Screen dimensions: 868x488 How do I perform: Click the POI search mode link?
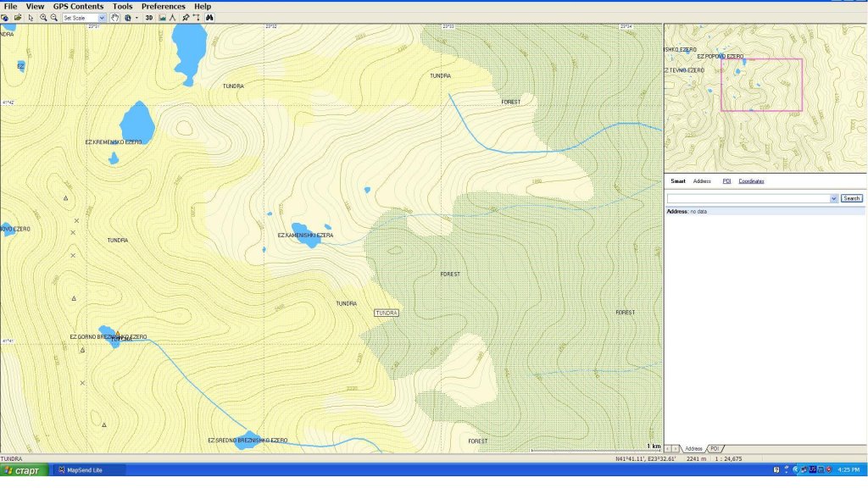tap(726, 181)
